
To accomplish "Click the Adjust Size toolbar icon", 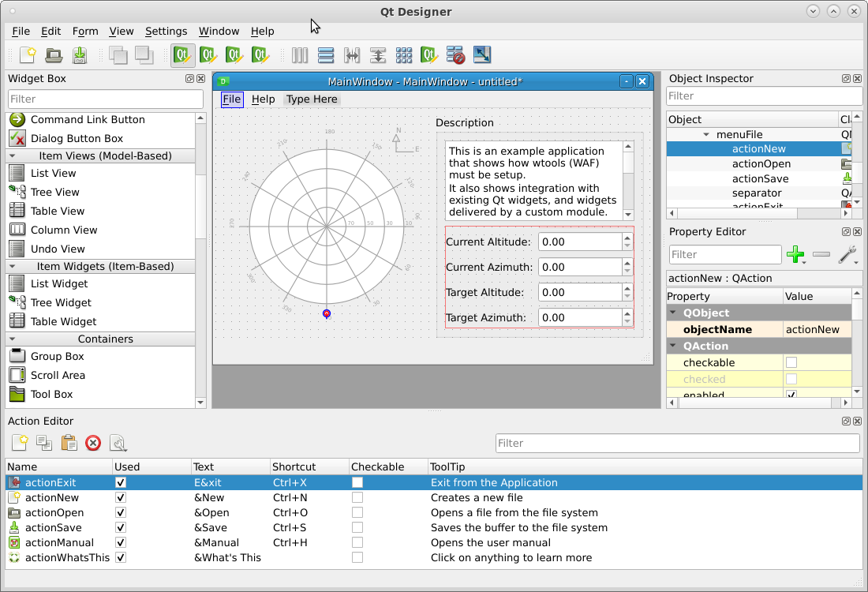I will [481, 55].
